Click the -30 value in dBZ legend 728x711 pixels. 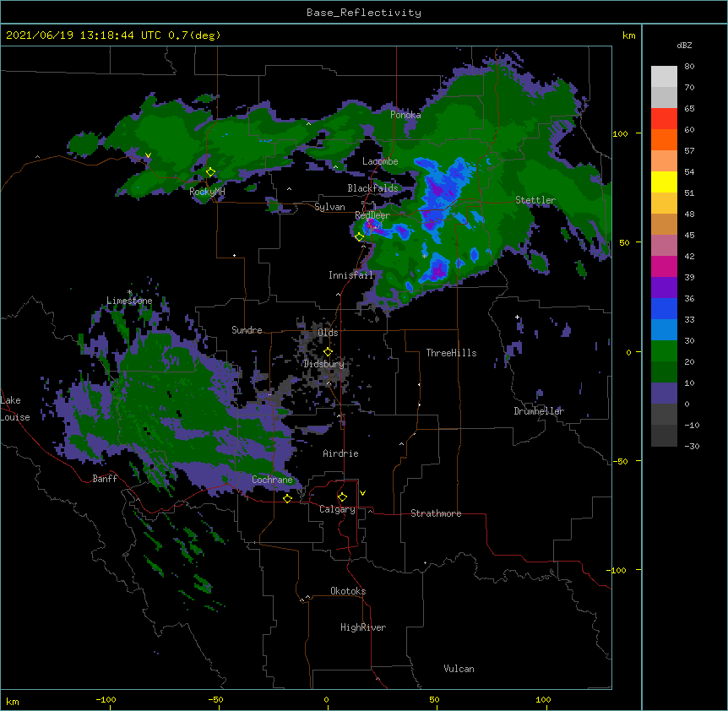692,446
